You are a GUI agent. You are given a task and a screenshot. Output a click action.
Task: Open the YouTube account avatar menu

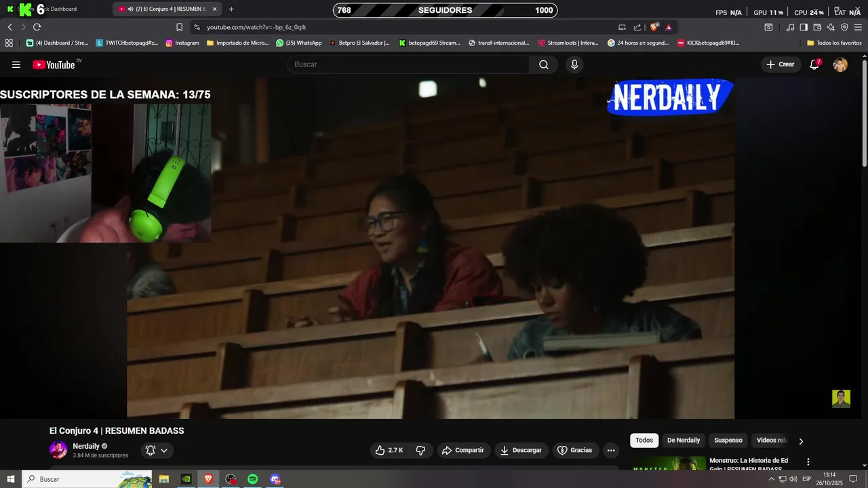(840, 64)
